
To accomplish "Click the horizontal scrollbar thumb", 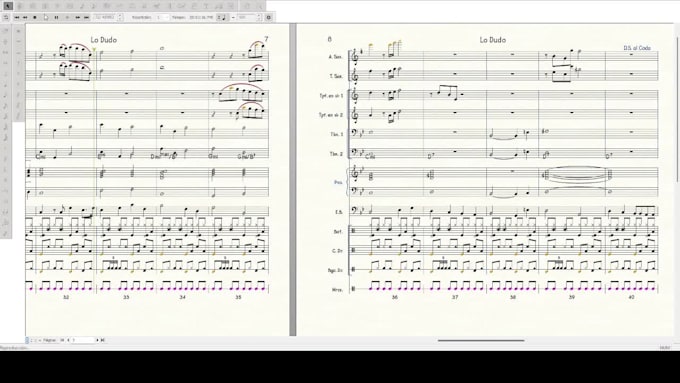I will tap(481, 340).
